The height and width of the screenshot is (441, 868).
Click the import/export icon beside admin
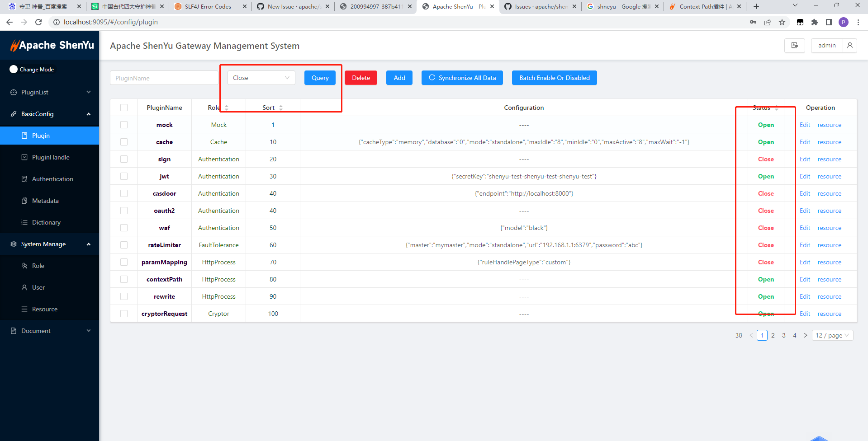coord(795,45)
